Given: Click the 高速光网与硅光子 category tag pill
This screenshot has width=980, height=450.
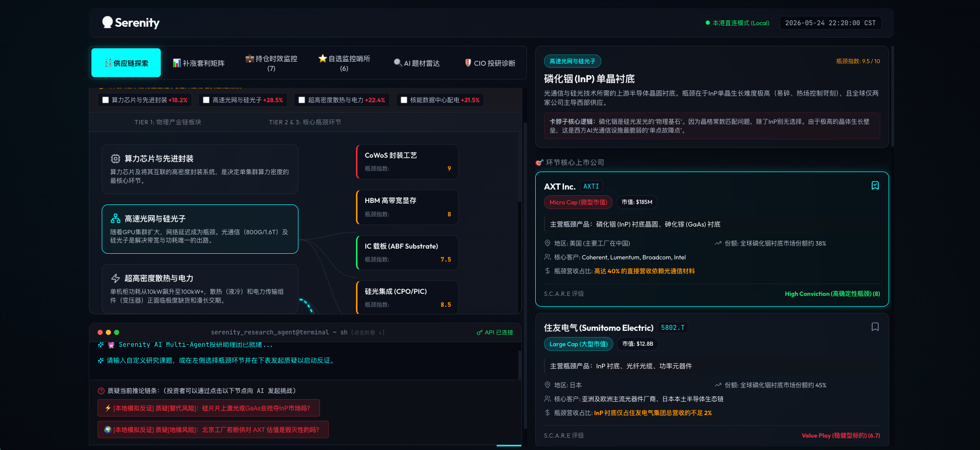Looking at the screenshot, I should [573, 61].
